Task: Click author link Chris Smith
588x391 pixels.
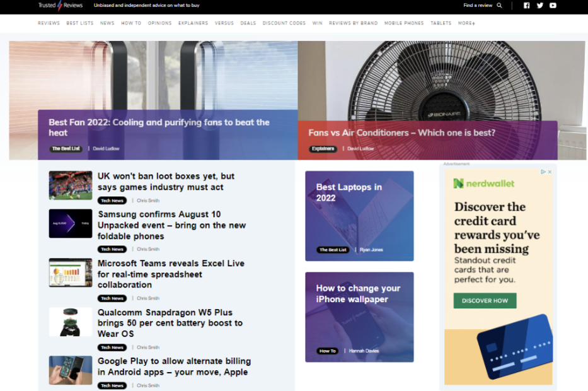Action: [147, 200]
